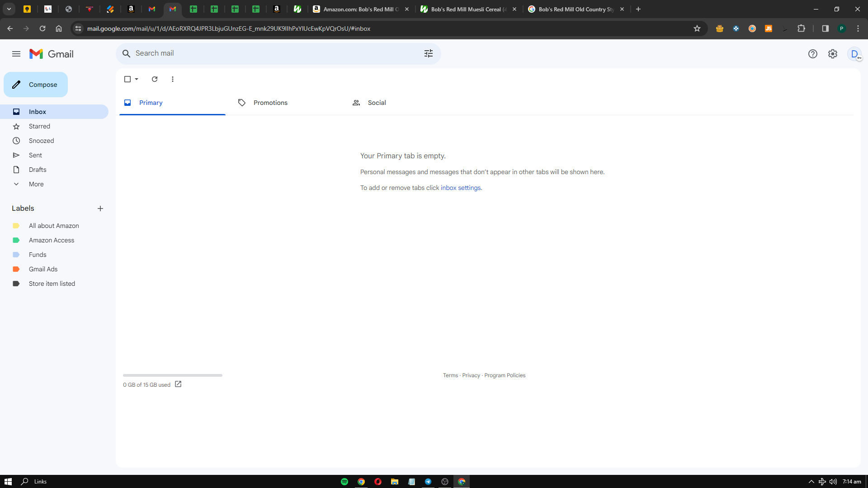
Task: Open Chrome extensions puzzle icon
Action: 802,28
